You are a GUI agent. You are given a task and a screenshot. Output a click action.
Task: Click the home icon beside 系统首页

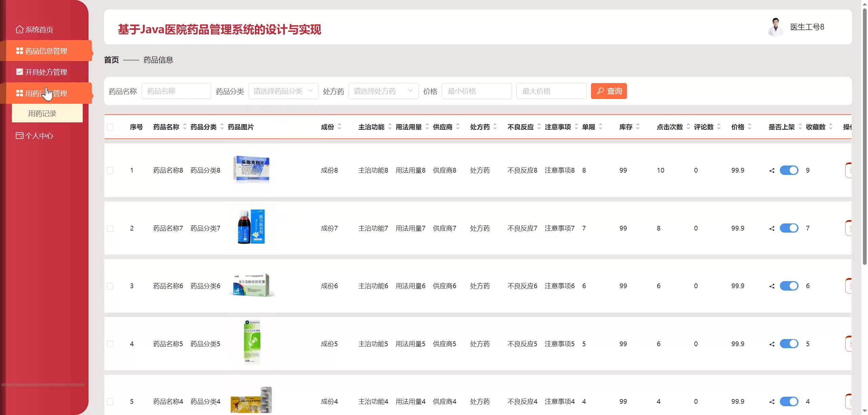19,29
